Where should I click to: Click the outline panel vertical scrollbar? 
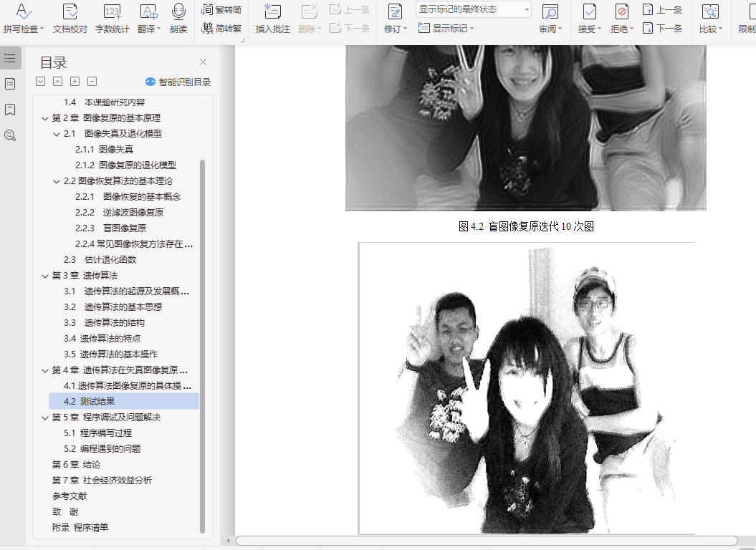point(202,344)
